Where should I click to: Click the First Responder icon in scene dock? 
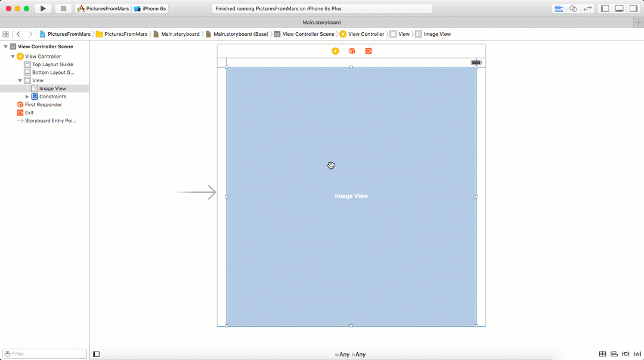(352, 51)
